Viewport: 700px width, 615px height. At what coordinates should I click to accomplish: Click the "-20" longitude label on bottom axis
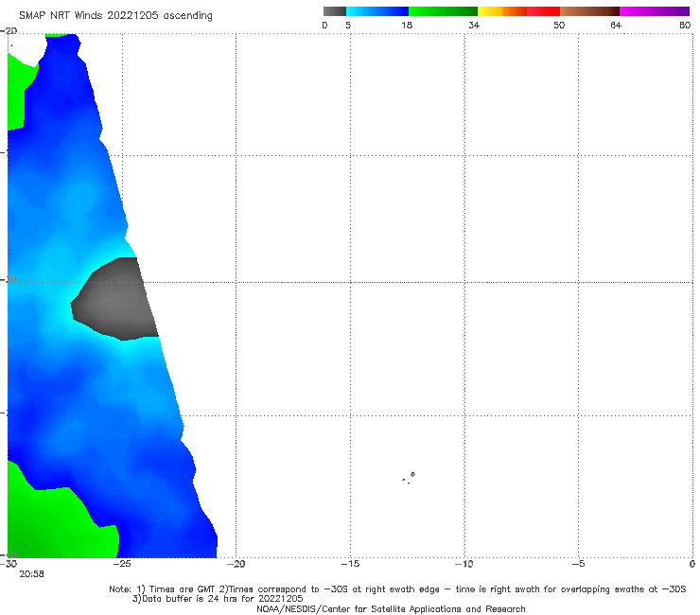click(x=236, y=564)
